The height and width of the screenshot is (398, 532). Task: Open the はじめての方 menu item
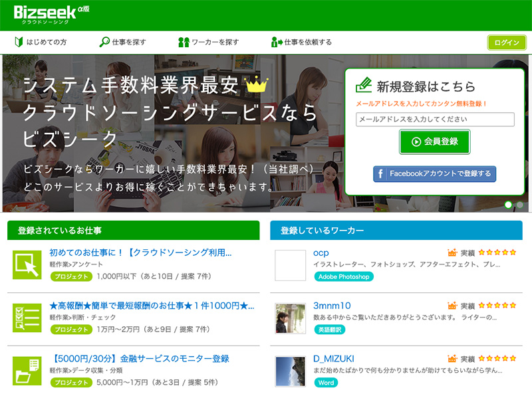click(41, 42)
